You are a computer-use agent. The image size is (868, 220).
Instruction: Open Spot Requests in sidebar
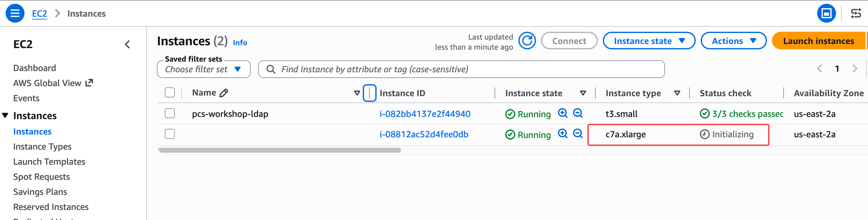[x=41, y=177]
